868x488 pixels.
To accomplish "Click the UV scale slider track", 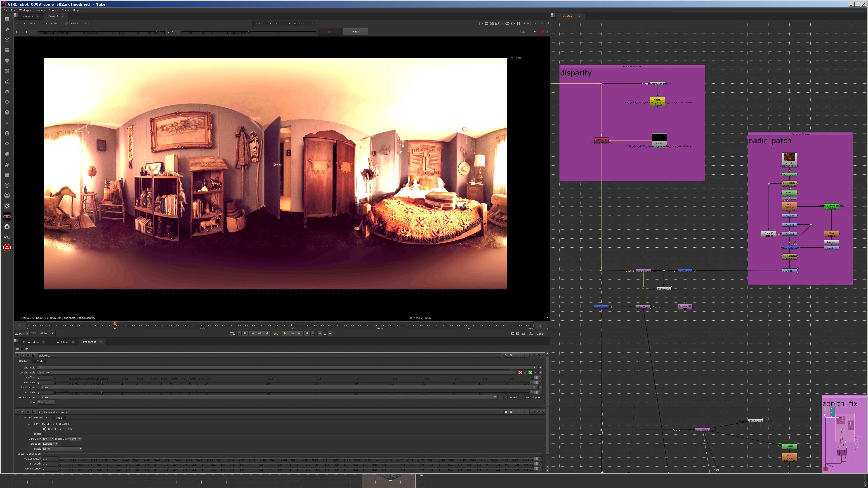I will tap(292, 382).
